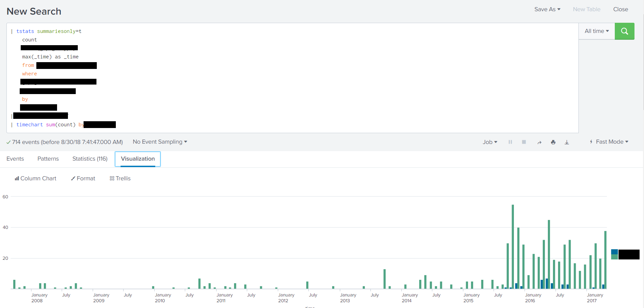Click the Fast Mode lightning icon
The image size is (644, 308).
point(591,142)
